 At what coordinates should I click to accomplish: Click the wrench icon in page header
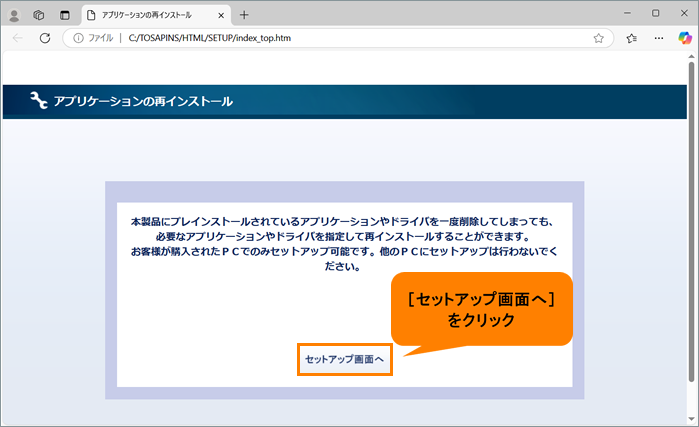tap(39, 100)
